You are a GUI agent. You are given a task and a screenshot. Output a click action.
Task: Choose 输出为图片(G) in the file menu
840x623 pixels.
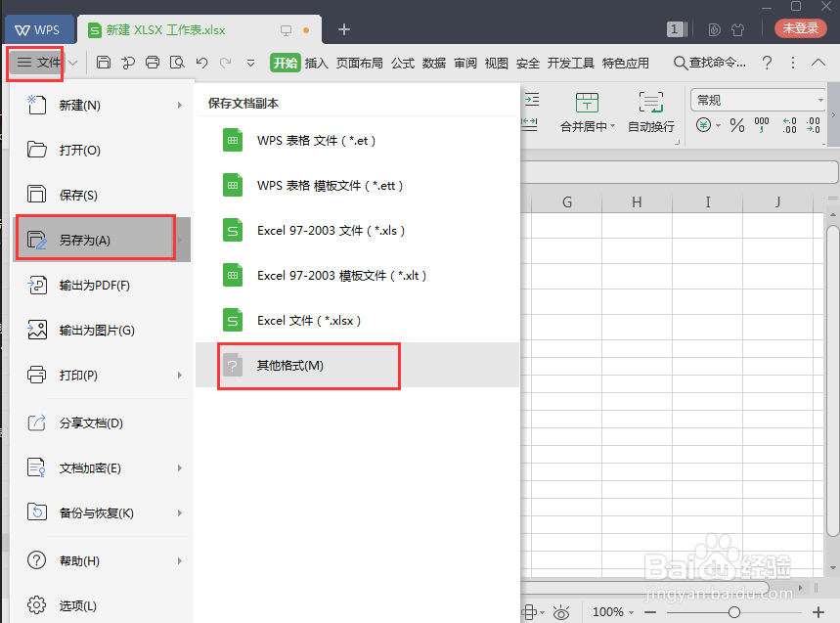102,330
